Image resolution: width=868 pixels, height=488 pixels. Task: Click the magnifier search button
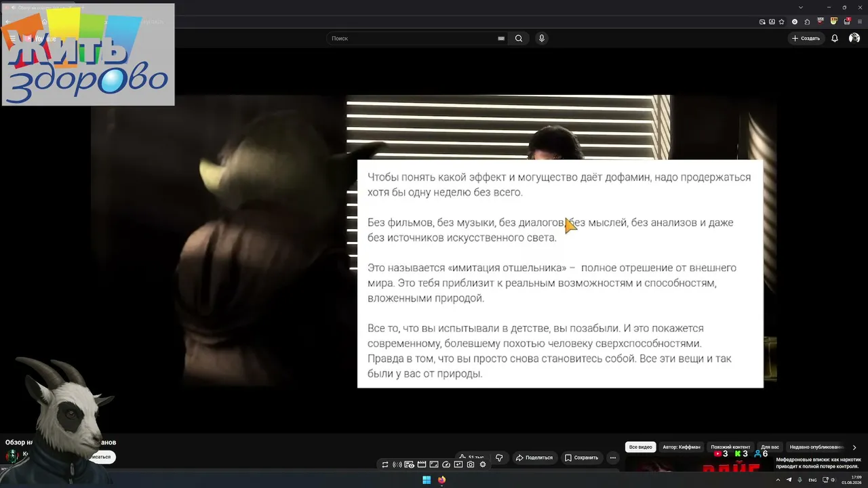pyautogui.click(x=519, y=39)
